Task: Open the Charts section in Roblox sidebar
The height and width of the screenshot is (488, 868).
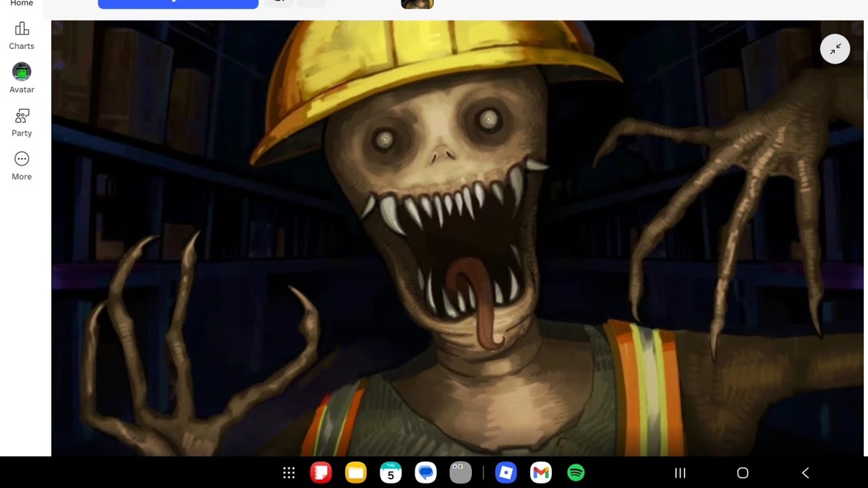Action: click(x=22, y=36)
